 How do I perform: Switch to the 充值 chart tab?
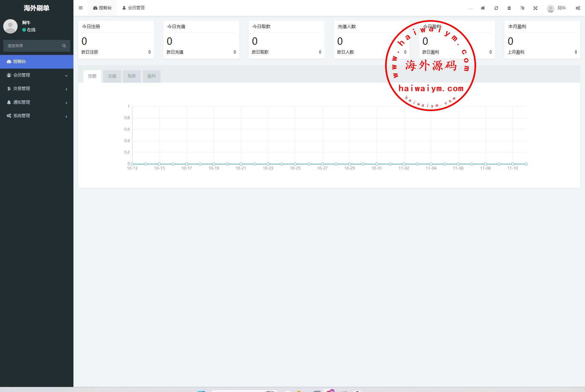(112, 76)
